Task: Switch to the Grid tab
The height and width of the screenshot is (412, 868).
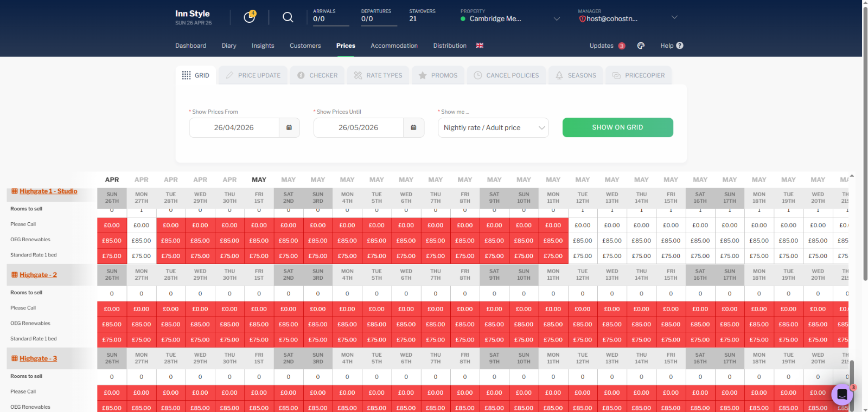Action: [196, 75]
